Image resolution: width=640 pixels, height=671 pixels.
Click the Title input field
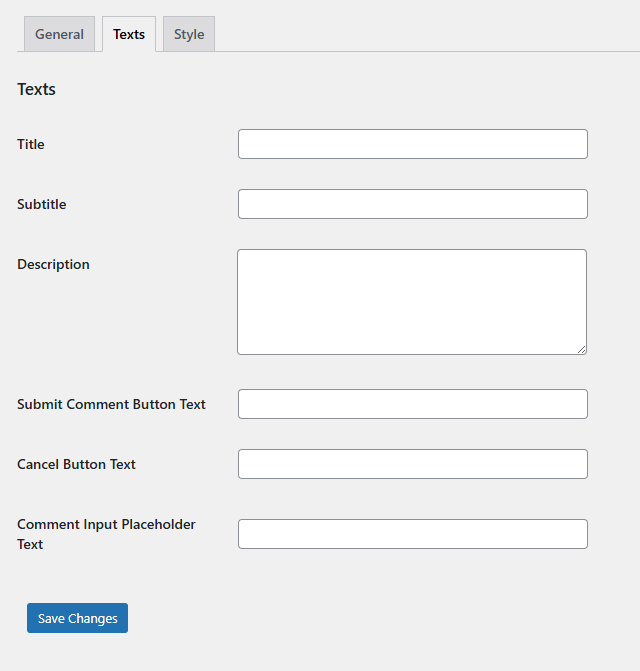click(412, 144)
